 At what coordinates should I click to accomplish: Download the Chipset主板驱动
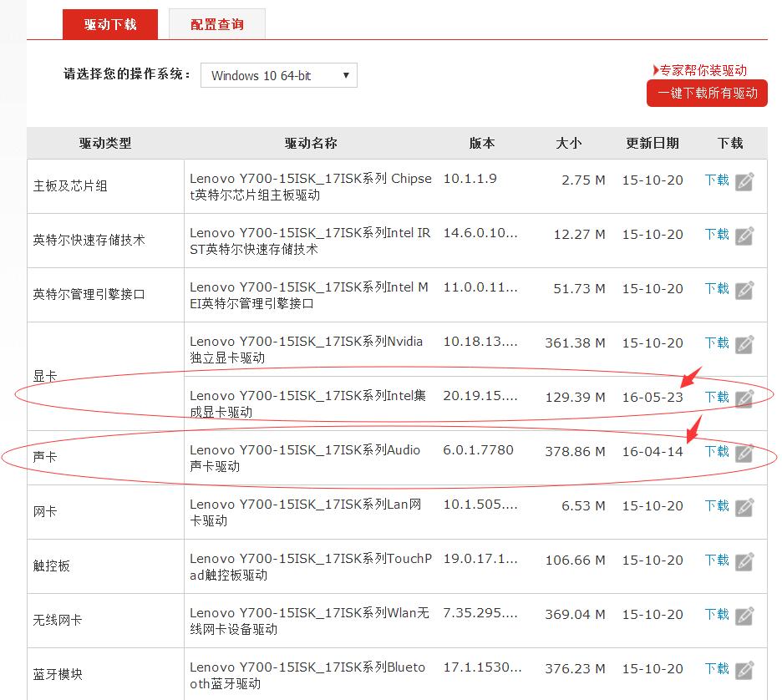coord(717,180)
